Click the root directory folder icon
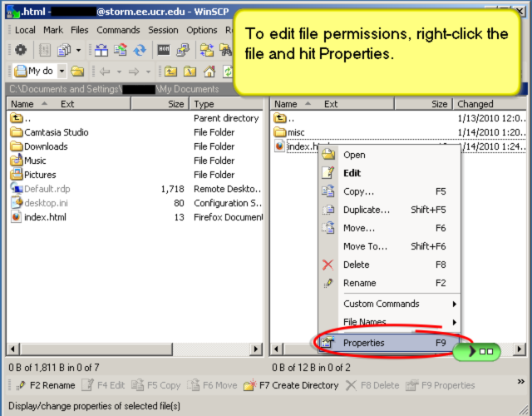The height and width of the screenshot is (416, 532). pos(190,72)
